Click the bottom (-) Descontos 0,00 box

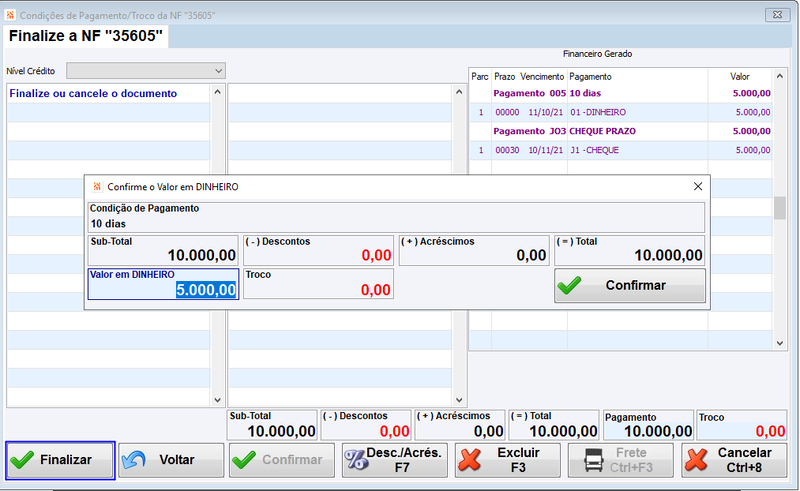[366, 425]
